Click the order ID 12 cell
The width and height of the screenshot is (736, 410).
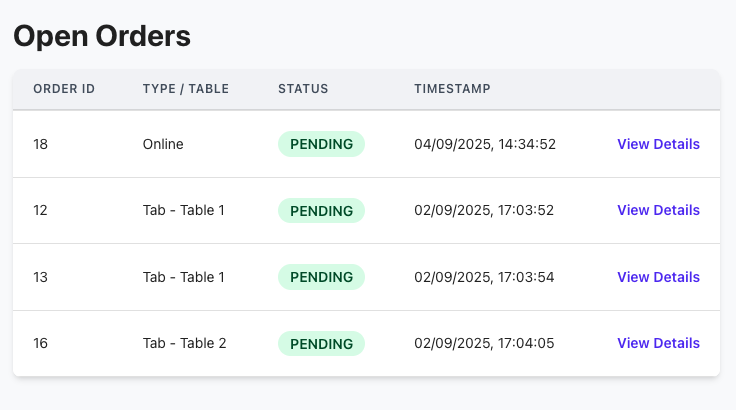(x=40, y=210)
